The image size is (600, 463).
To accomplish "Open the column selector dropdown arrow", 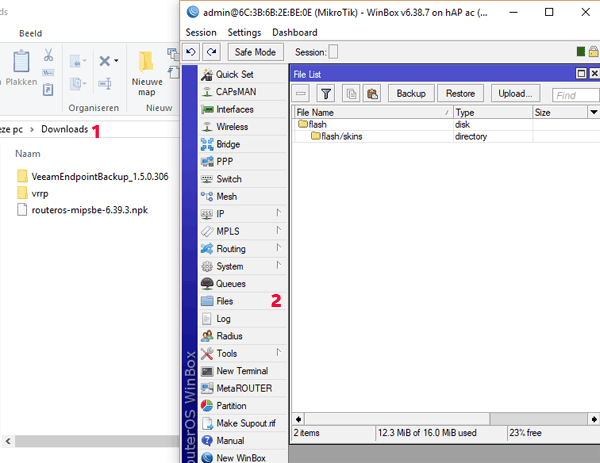I will 593,112.
